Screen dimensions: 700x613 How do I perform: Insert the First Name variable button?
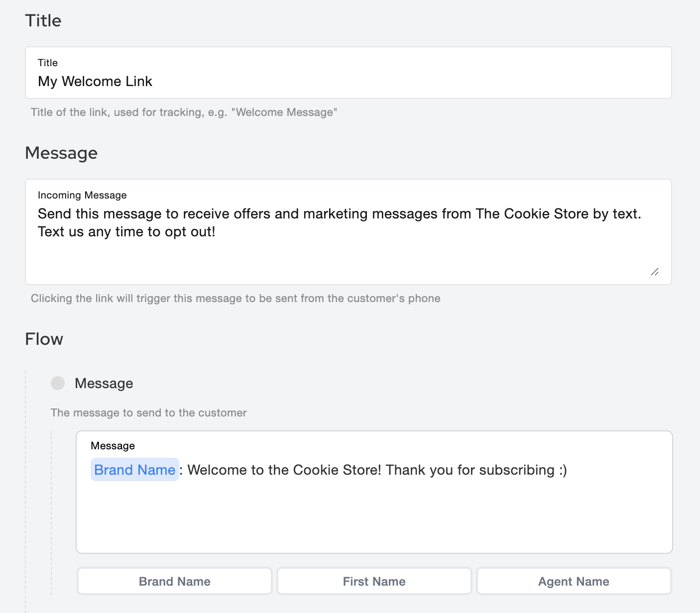coord(374,581)
